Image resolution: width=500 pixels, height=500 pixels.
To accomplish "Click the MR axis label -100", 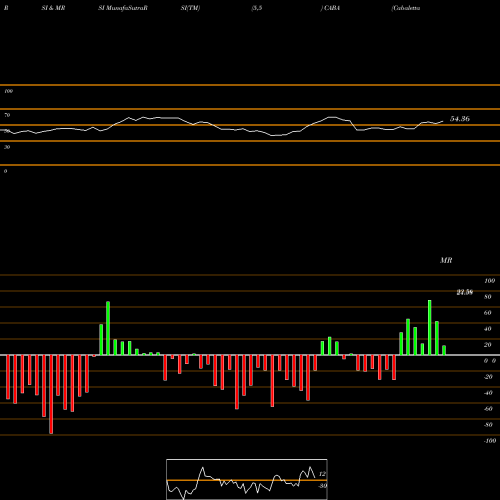I will 489,441.
